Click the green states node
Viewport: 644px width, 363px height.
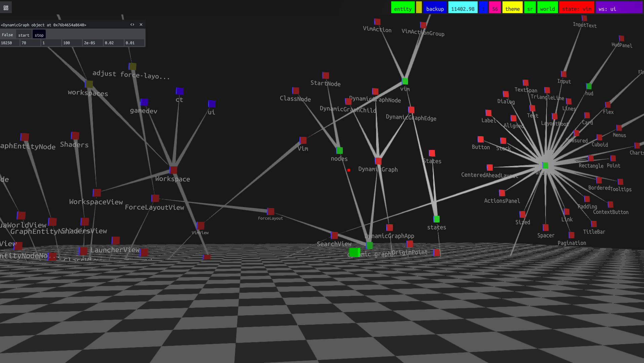coord(437,218)
